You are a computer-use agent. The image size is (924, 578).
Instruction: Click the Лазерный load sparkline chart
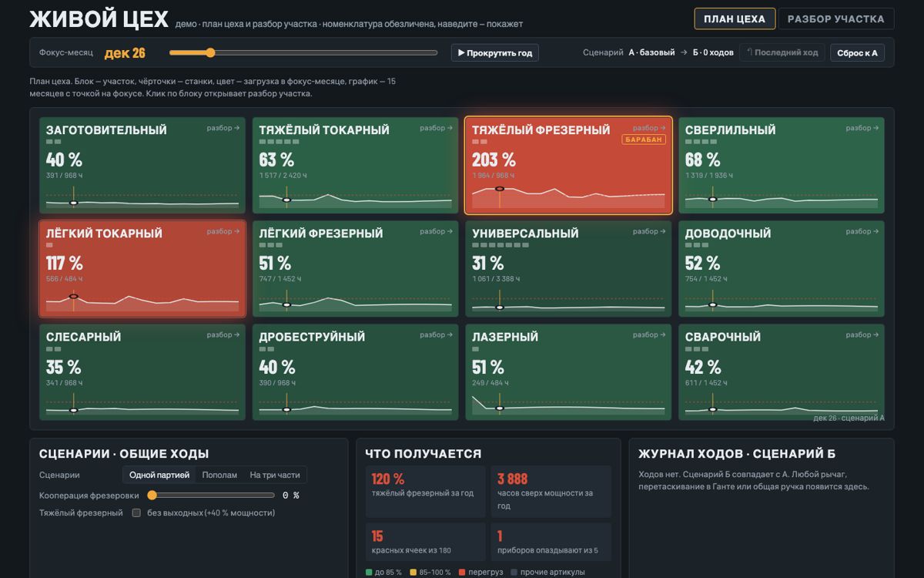[x=568, y=405]
